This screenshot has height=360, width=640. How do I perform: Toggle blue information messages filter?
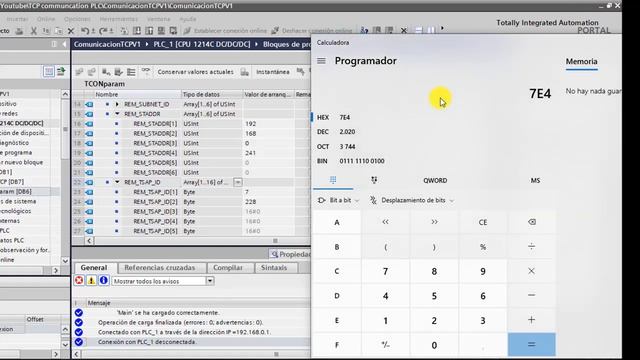click(x=104, y=280)
